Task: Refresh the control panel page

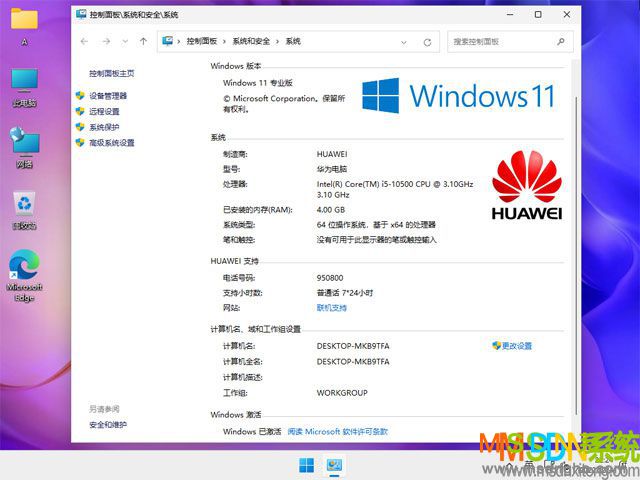Action: [427, 42]
